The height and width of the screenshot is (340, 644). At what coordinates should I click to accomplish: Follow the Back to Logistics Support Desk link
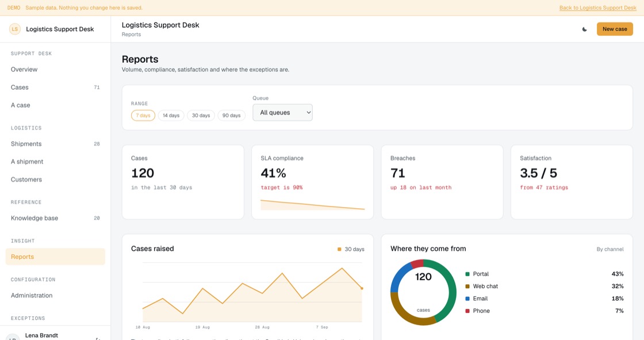(597, 8)
